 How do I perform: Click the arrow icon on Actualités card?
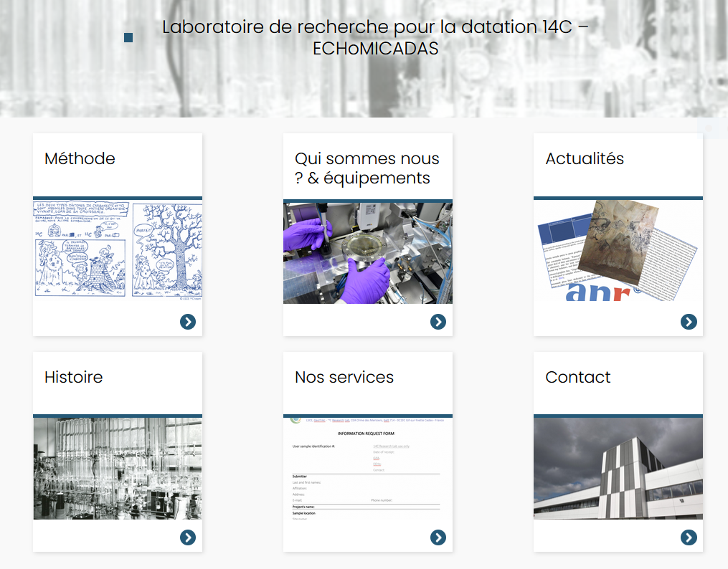click(689, 321)
